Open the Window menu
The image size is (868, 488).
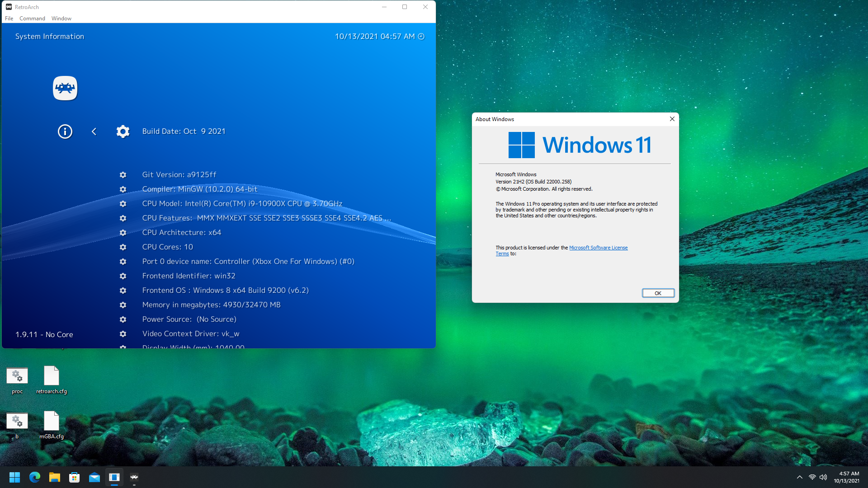click(61, 19)
